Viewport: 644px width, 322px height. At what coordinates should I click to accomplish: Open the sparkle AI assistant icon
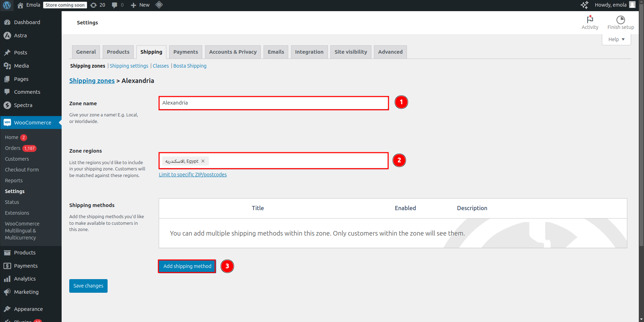(x=584, y=5)
